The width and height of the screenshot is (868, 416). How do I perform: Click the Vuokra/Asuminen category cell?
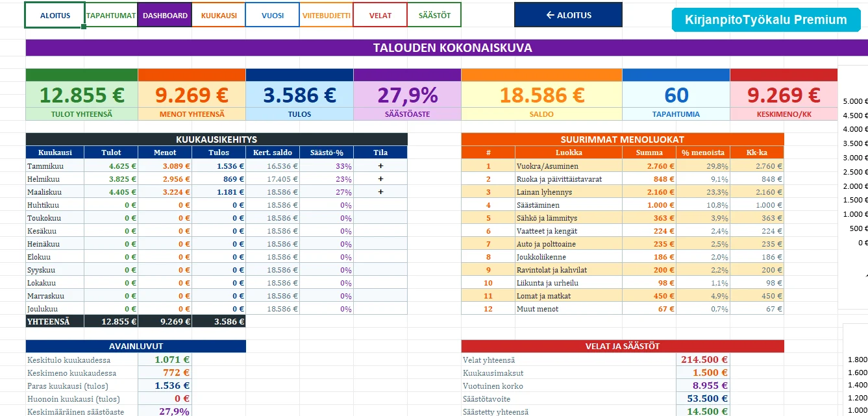coord(569,165)
